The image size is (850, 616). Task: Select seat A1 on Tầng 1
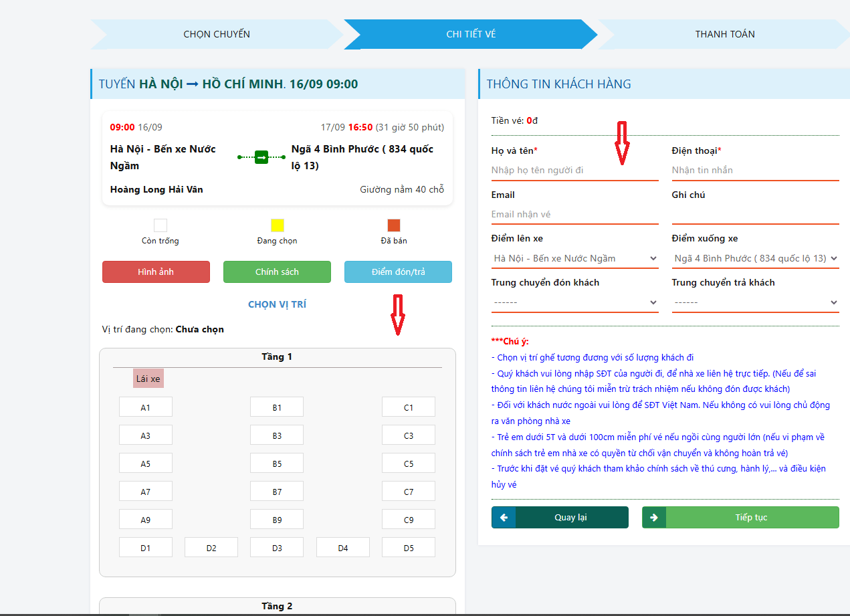click(145, 407)
